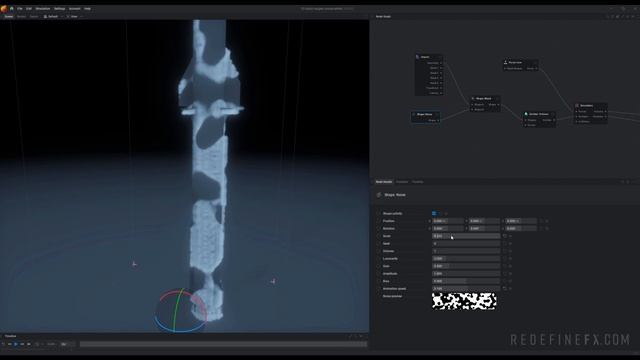The image size is (640, 360).
Task: Click the Noise preview thumbnail
Action: [464, 301]
